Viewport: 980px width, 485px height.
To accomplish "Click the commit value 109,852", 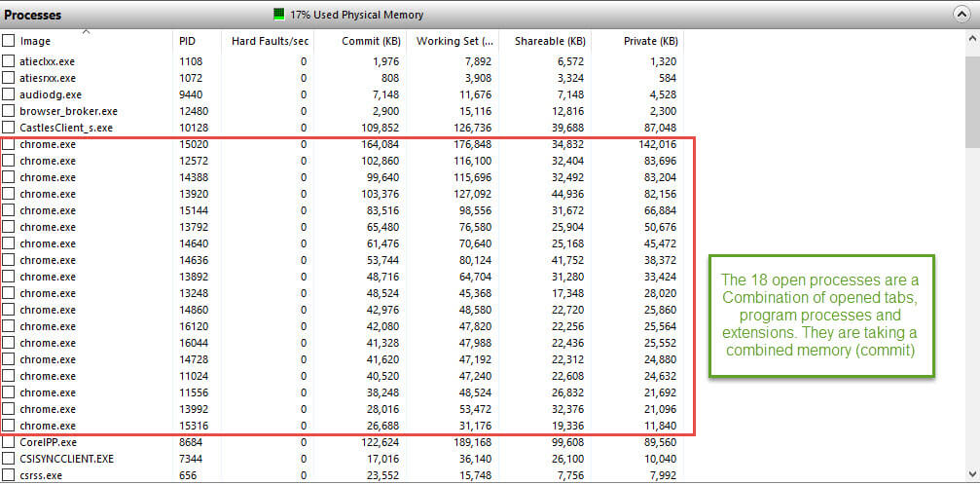I will click(x=380, y=128).
